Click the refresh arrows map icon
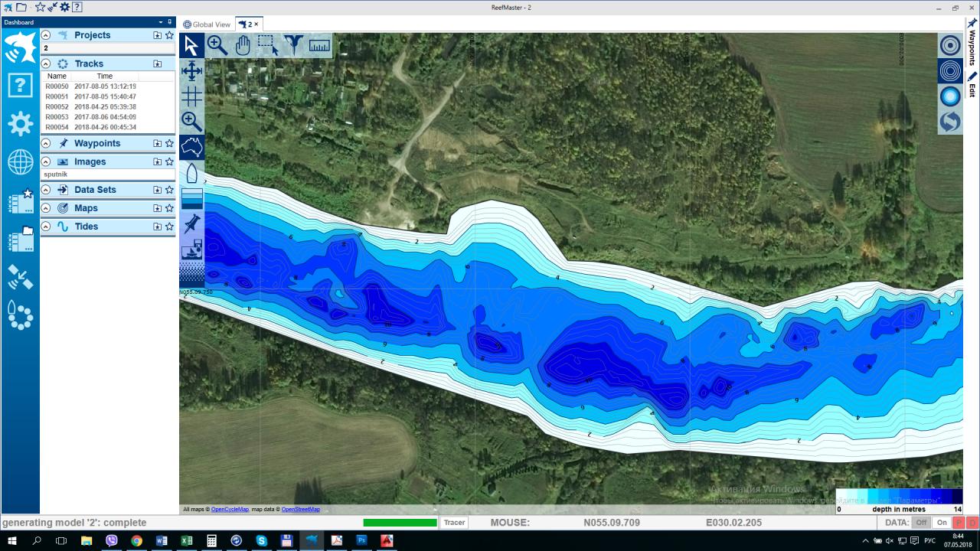 click(950, 122)
